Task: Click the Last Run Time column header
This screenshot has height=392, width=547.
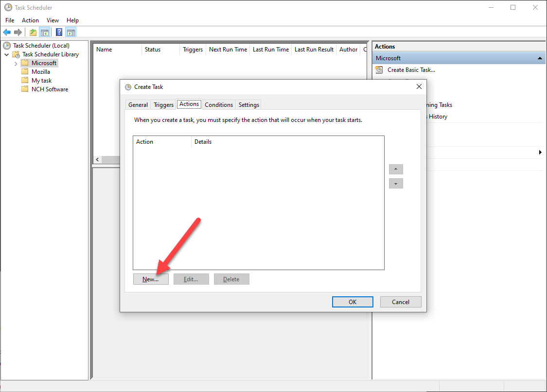Action: (x=271, y=50)
